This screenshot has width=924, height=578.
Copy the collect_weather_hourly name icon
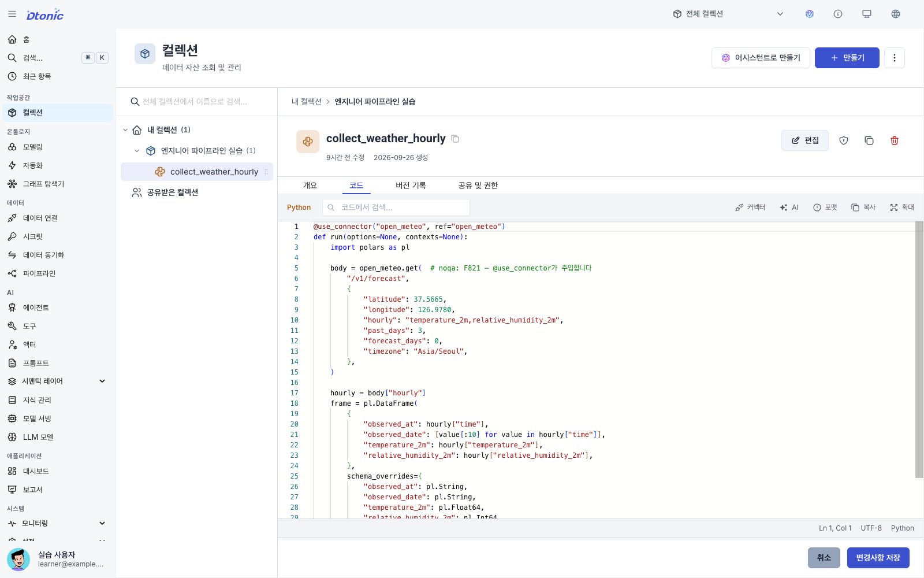[x=455, y=139]
